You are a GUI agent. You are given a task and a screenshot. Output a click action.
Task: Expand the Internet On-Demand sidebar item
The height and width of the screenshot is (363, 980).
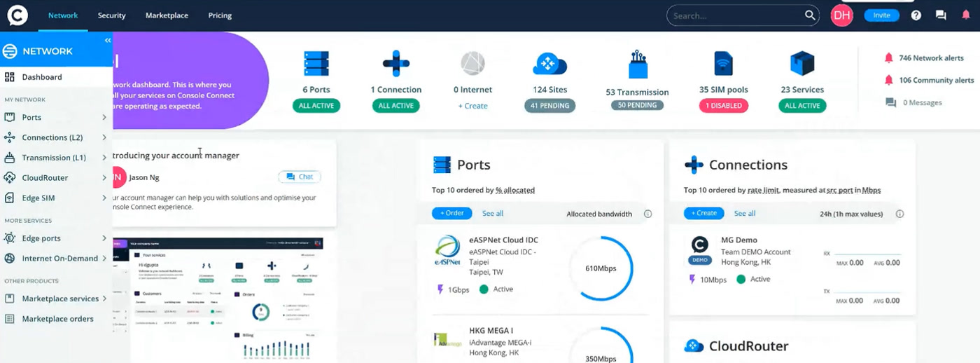pyautogui.click(x=104, y=259)
